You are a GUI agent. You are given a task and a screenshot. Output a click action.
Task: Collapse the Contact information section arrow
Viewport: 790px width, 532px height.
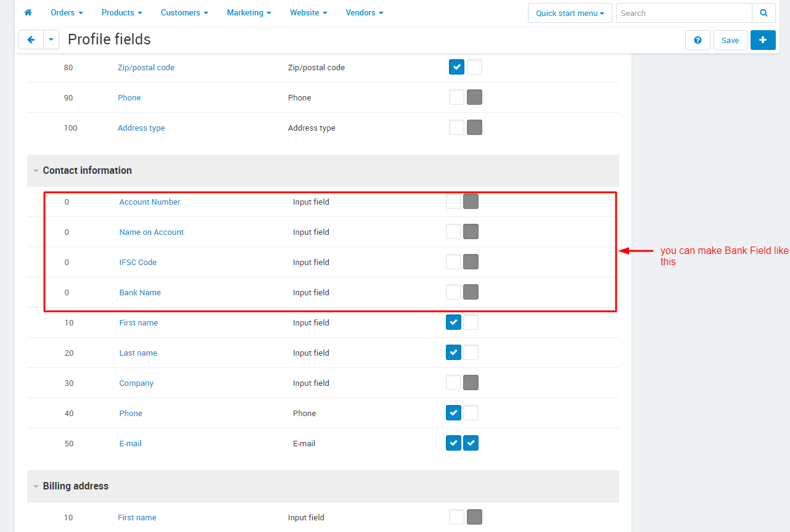coord(36,171)
